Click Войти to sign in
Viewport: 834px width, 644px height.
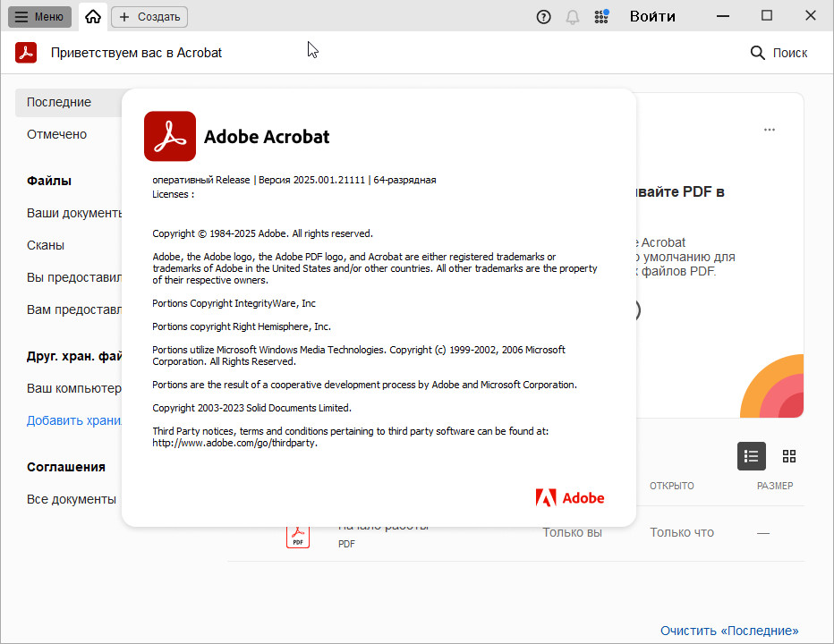652,16
